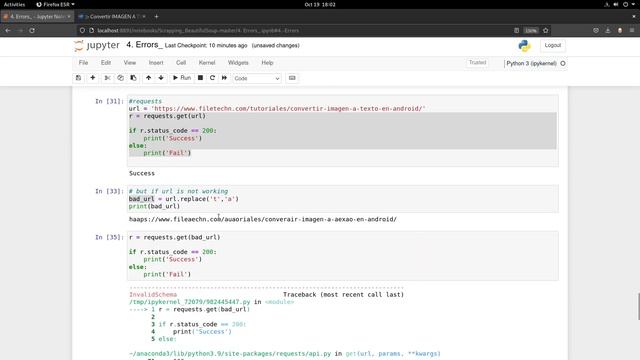Copy selected cells icon
The height and width of the screenshot is (360, 640).
pyautogui.click(x=120, y=78)
